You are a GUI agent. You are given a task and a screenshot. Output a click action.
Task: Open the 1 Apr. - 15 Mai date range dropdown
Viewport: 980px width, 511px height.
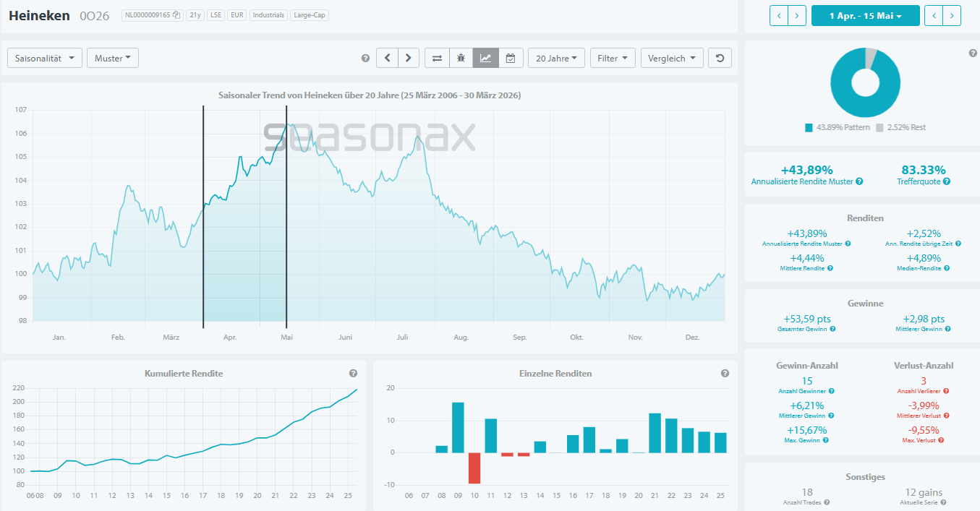pos(865,15)
